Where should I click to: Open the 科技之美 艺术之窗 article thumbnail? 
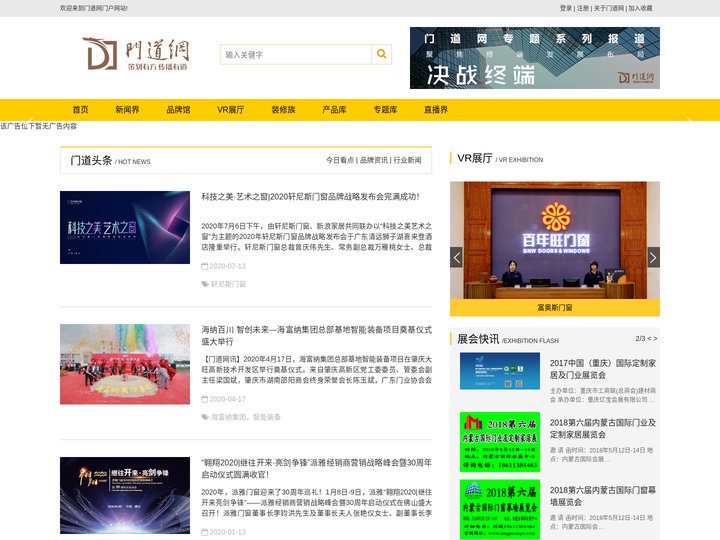(125, 227)
